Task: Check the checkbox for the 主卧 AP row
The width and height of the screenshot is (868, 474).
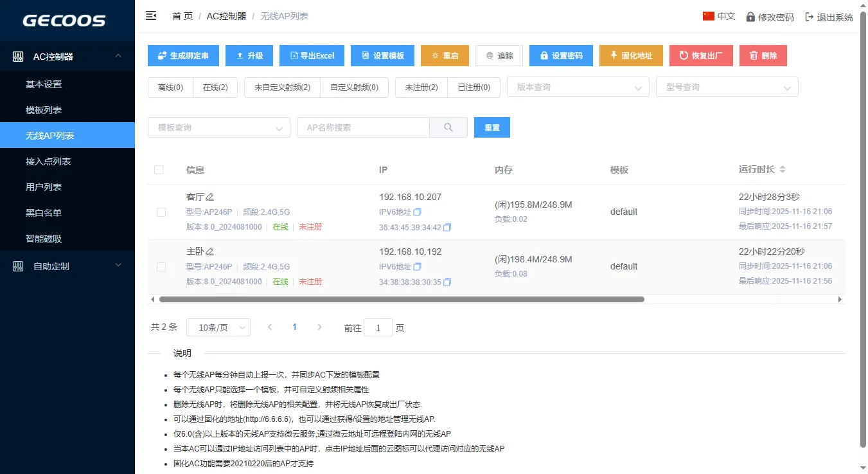Action: [x=161, y=267]
